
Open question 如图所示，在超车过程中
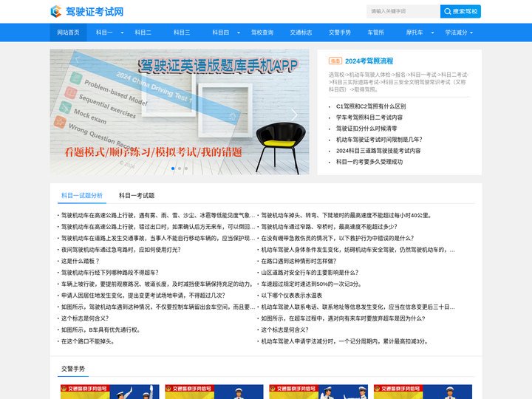click(x=343, y=318)
